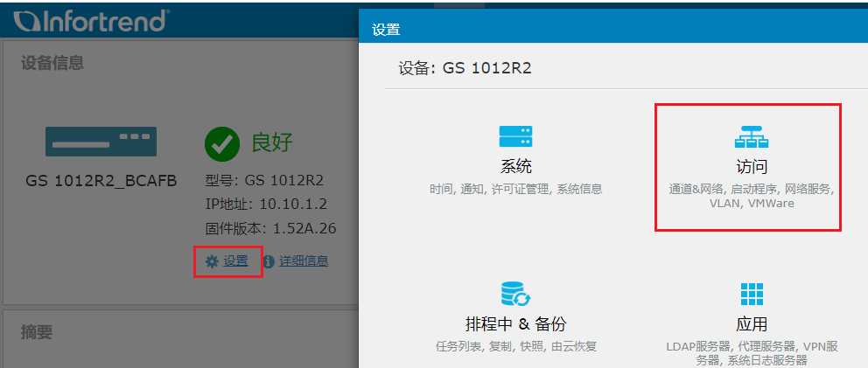Screen dimensions: 868x368
Task: Open the 详细信息 link
Action: tap(304, 261)
